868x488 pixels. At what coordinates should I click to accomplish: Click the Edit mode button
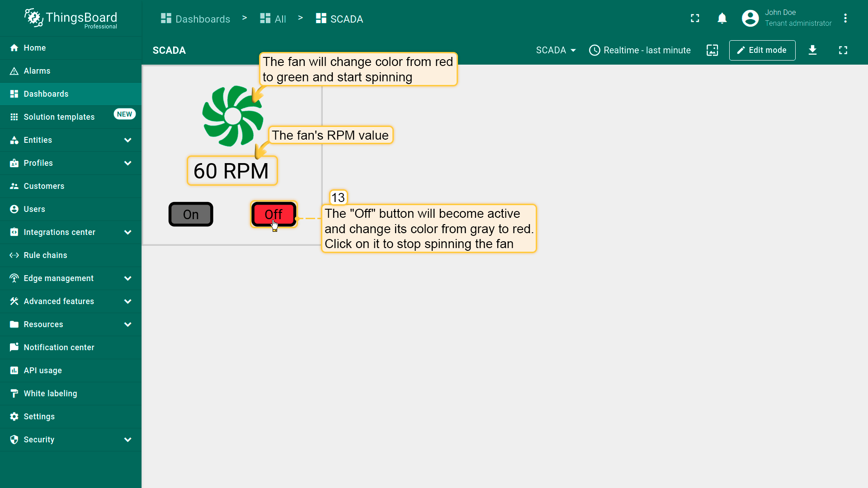click(x=762, y=50)
